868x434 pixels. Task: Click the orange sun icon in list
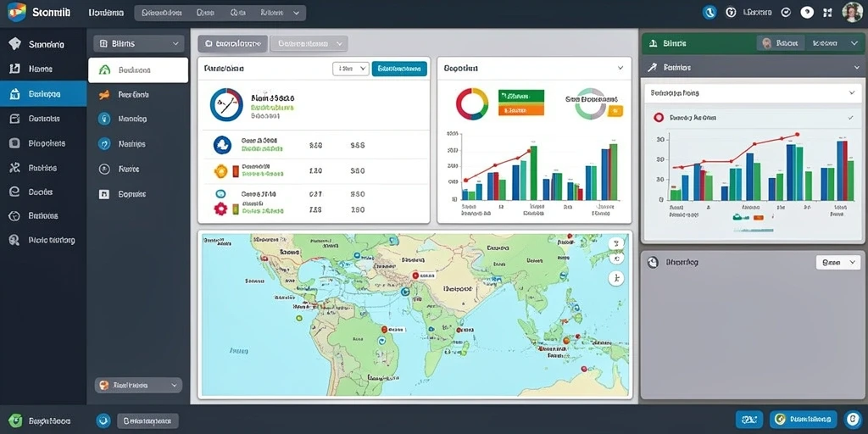click(x=221, y=171)
